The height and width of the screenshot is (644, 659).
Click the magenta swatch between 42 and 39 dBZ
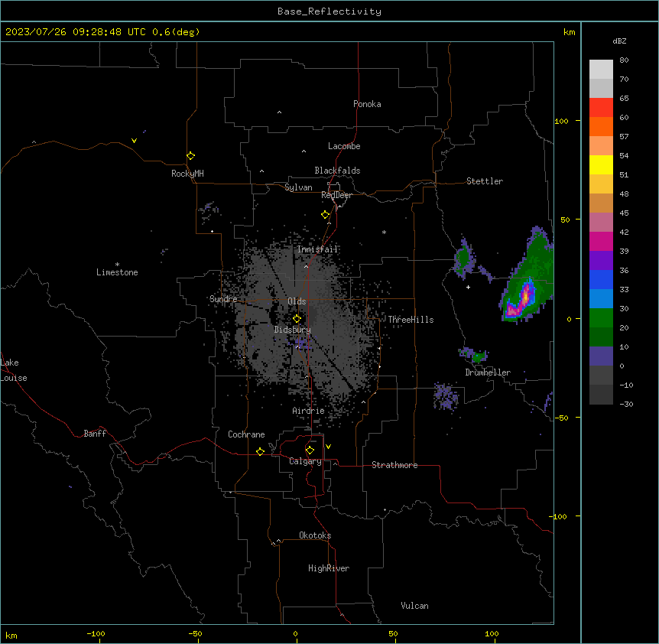[x=601, y=241]
